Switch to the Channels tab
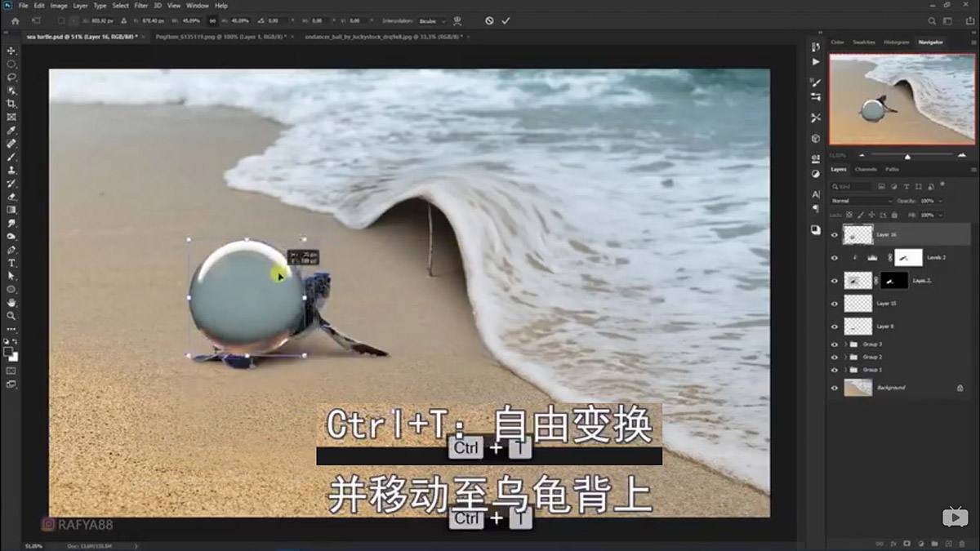The width and height of the screenshot is (980, 551). 865,169
